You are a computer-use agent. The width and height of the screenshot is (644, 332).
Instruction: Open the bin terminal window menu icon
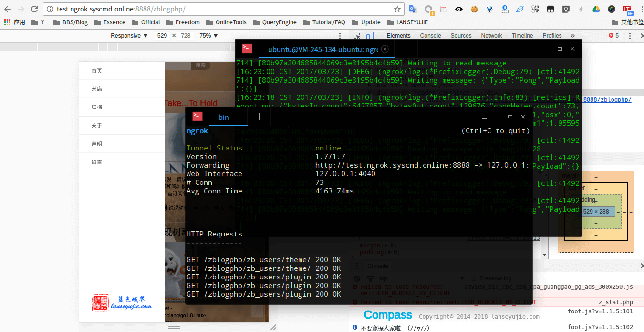coord(484,117)
